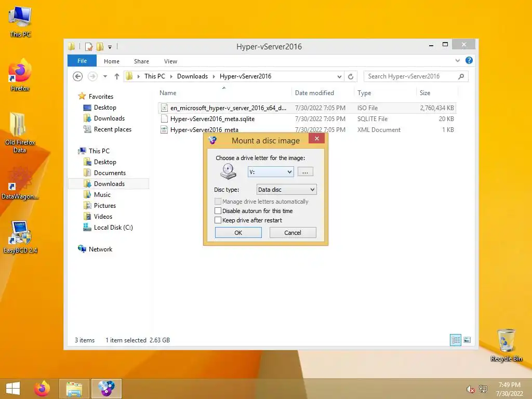Viewport: 532px width, 399px height.
Task: Open Firefox from the taskbar
Action: click(42, 389)
